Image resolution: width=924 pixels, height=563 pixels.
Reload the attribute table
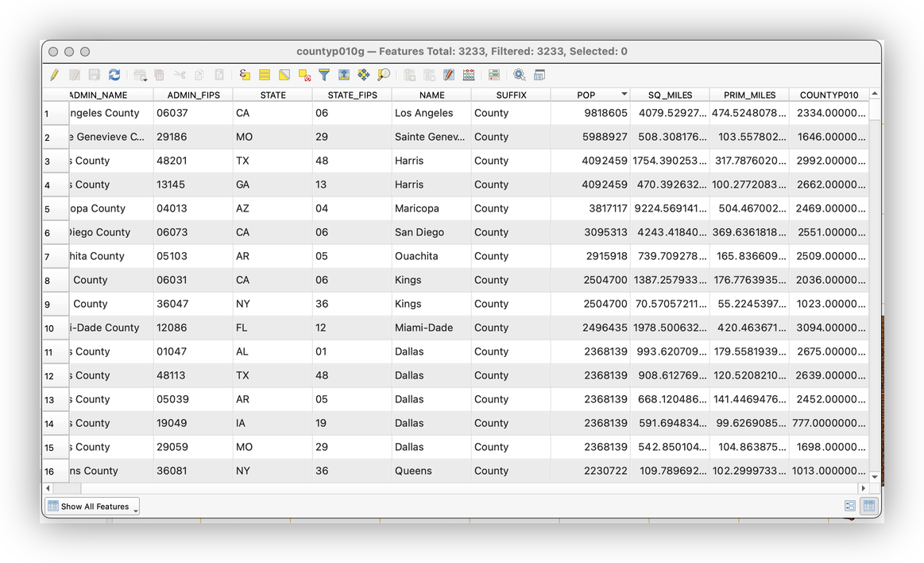(x=114, y=75)
